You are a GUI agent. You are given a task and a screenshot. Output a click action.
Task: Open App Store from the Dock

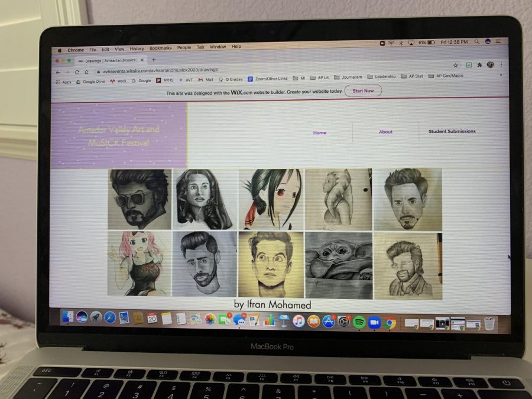pyautogui.click(x=329, y=322)
